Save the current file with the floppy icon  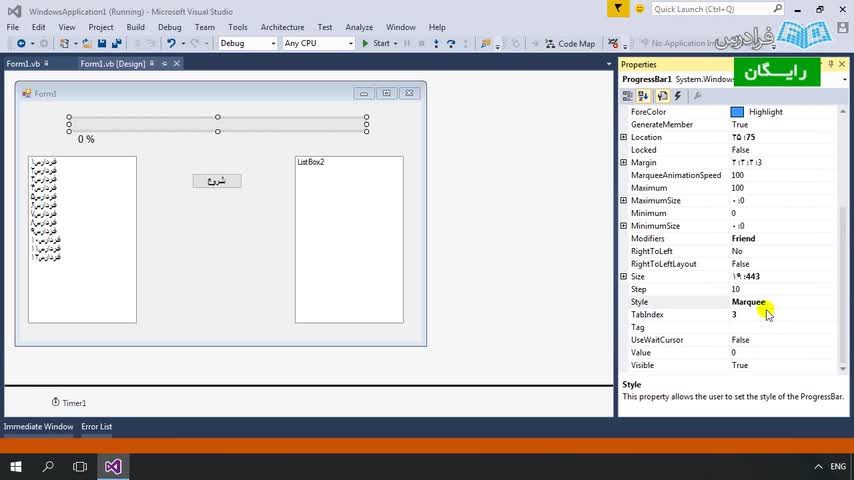point(102,44)
